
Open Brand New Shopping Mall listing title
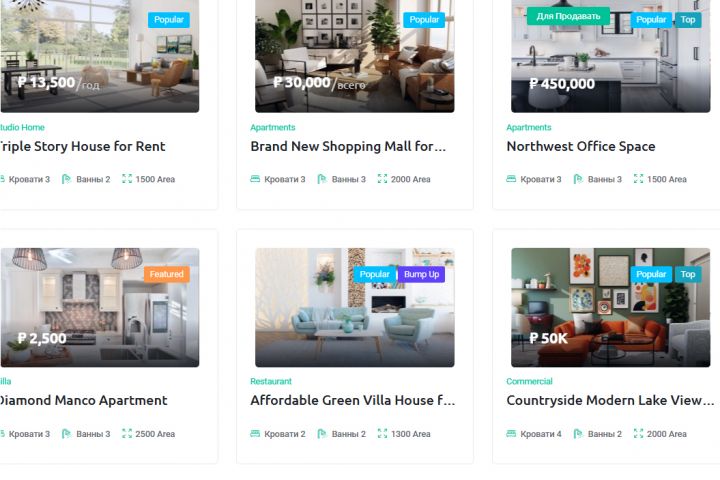coord(348,146)
